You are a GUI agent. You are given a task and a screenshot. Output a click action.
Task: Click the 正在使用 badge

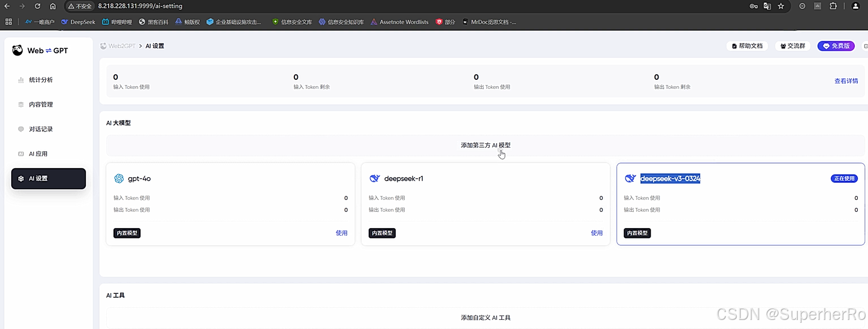[x=844, y=178]
